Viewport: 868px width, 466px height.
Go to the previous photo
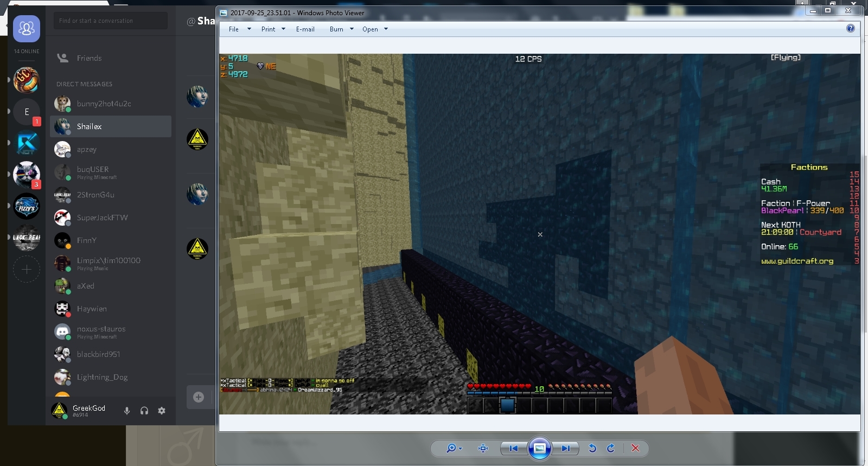[513, 448]
